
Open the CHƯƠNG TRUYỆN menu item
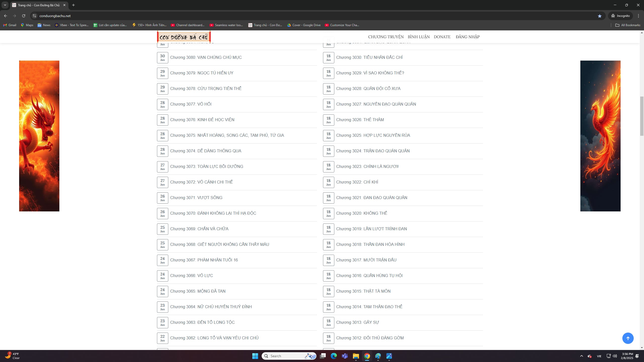tap(386, 37)
